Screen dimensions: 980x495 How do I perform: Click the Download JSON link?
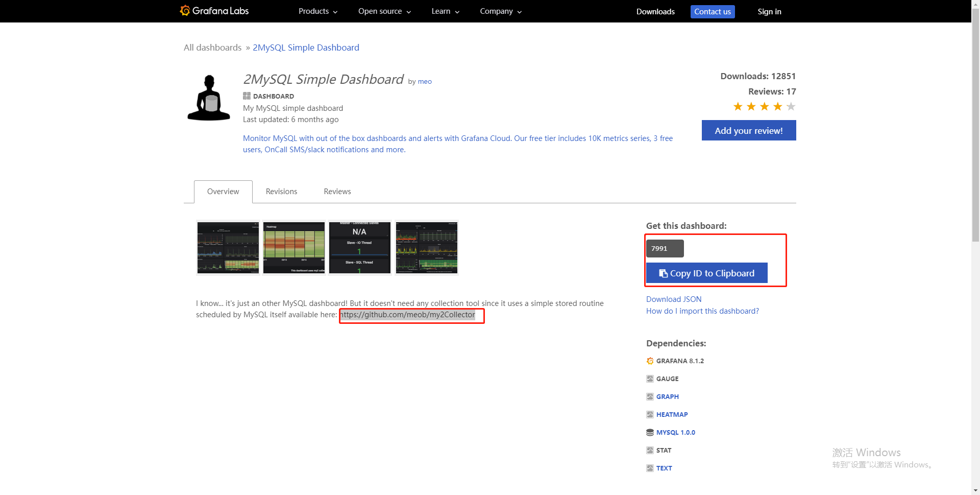coord(674,299)
